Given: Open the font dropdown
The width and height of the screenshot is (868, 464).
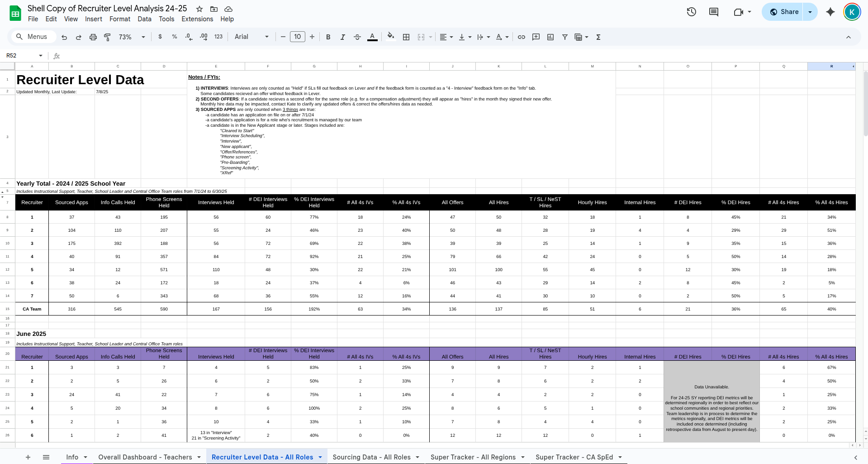Looking at the screenshot, I should (x=251, y=37).
